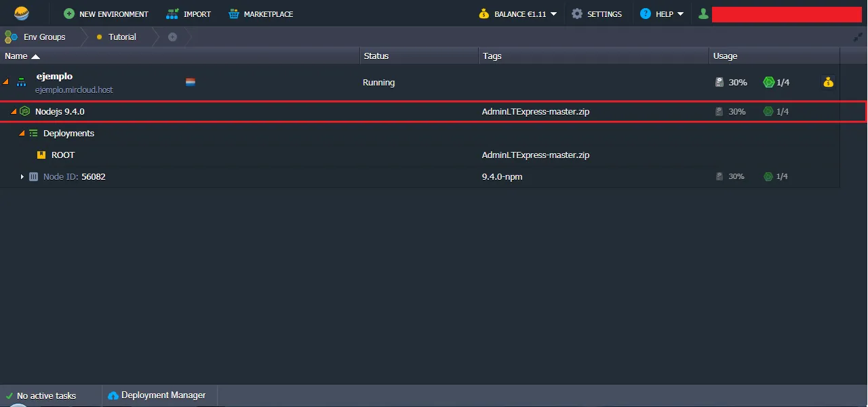
Task: Select the Deployments label
Action: [x=68, y=133]
